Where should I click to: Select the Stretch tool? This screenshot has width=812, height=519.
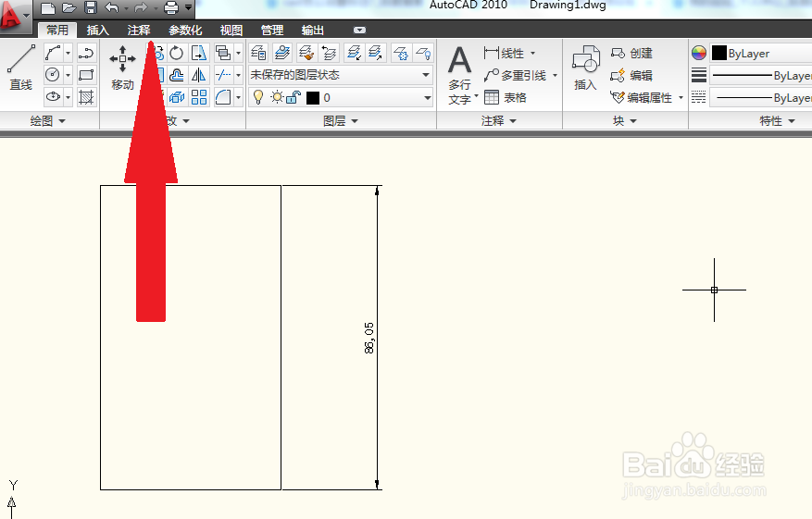tap(199, 53)
